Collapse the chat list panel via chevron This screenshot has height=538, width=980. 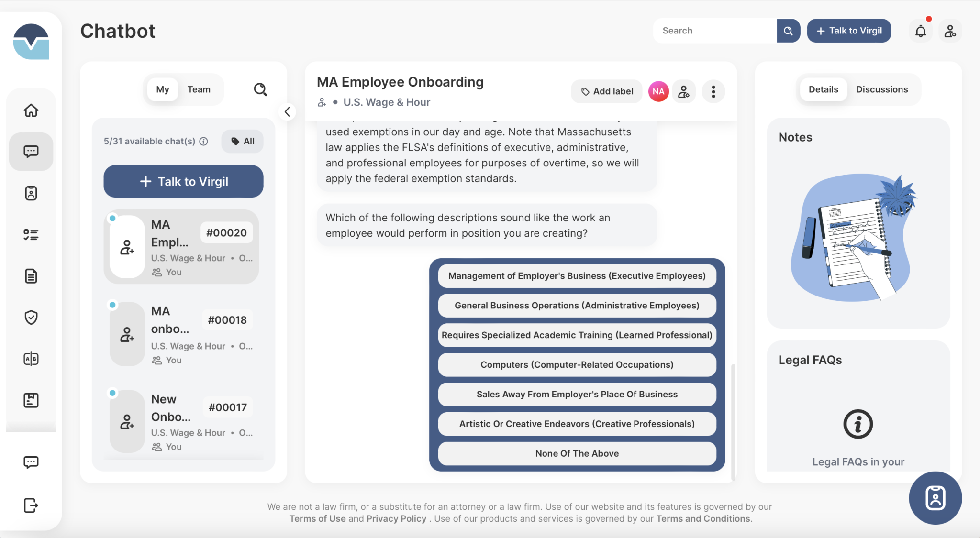click(287, 111)
